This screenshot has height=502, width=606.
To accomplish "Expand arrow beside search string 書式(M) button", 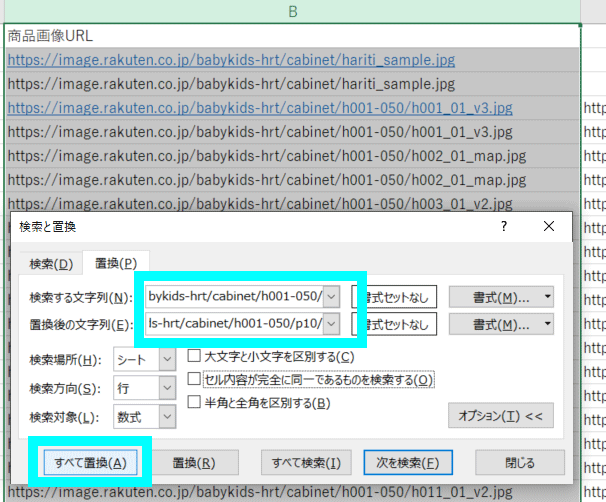I will [x=548, y=297].
